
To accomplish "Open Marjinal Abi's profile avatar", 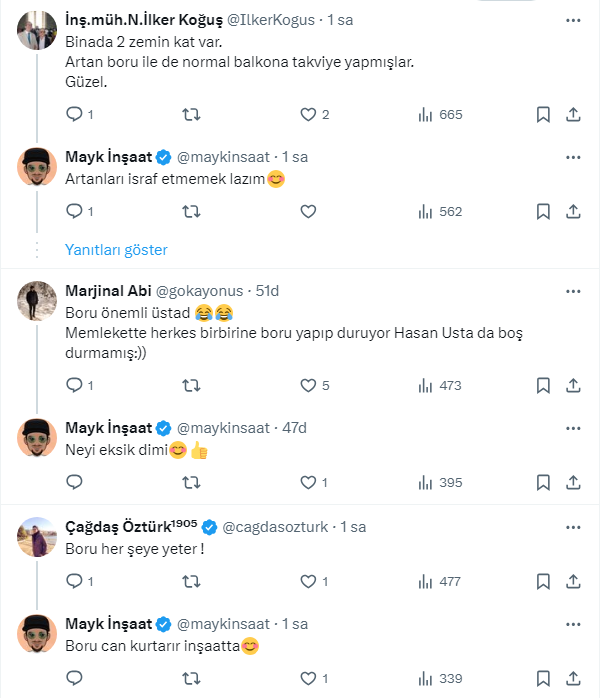I will coord(37,300).
